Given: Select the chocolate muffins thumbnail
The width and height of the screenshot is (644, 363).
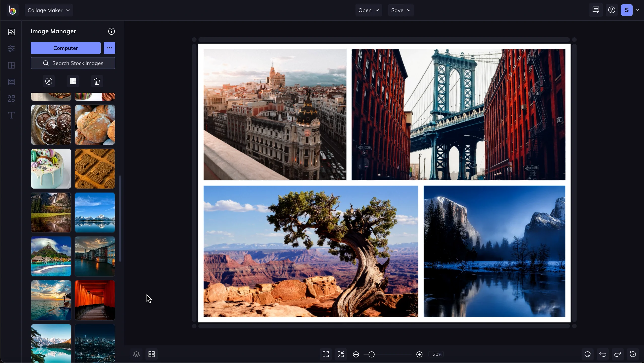Looking at the screenshot, I should [51, 125].
